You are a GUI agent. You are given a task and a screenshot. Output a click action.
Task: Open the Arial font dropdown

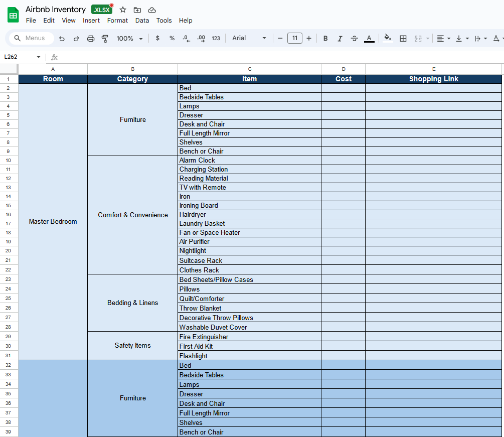(x=249, y=39)
